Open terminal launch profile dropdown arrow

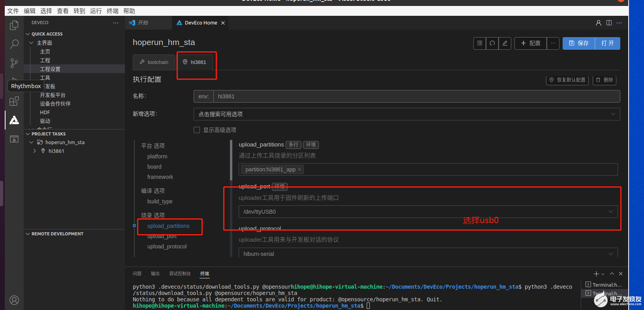[x=603, y=274]
